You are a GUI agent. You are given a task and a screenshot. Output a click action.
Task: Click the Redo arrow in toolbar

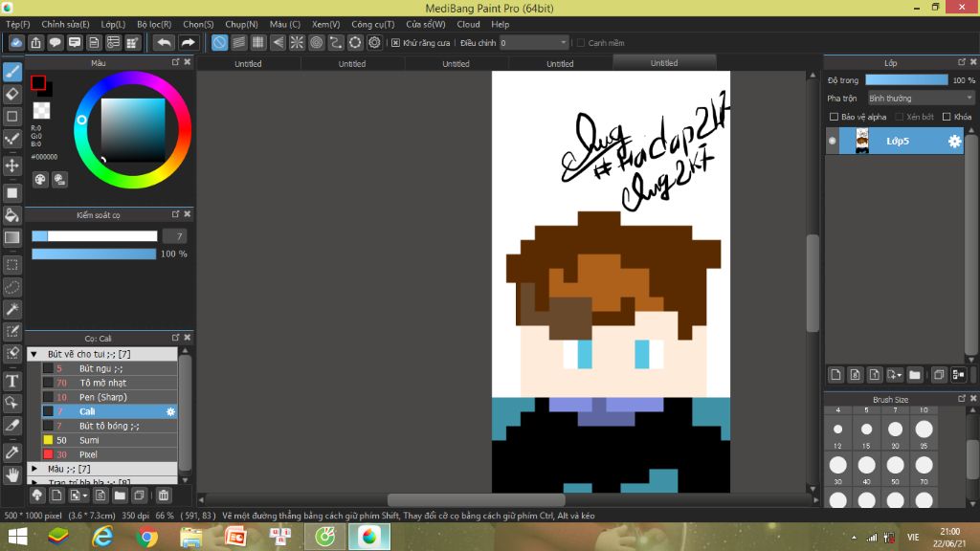pos(188,42)
